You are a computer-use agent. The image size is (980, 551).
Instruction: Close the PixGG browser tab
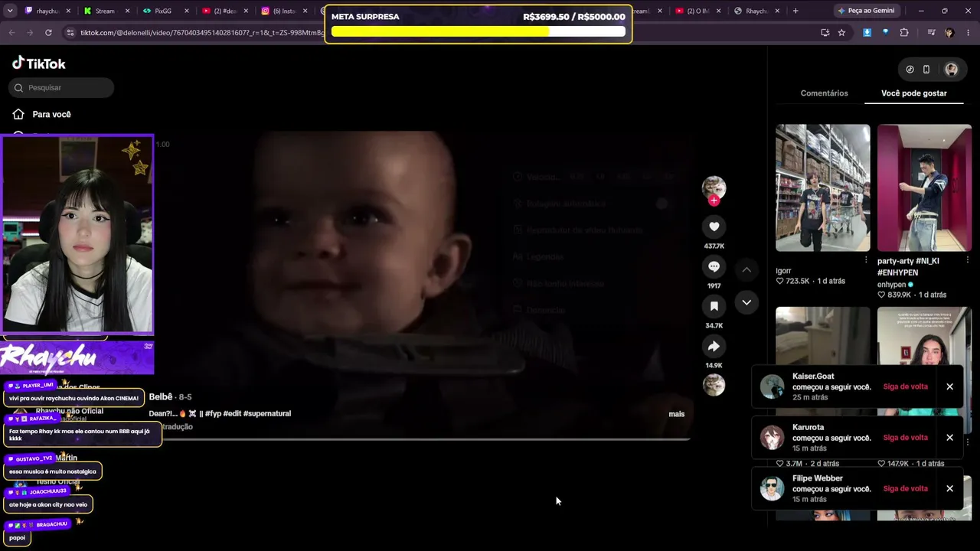tap(188, 11)
